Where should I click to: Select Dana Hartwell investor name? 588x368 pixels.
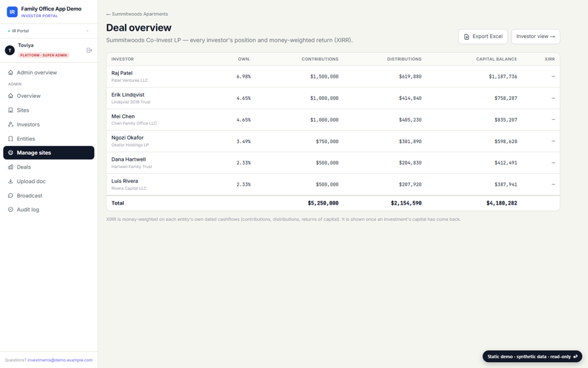click(129, 159)
